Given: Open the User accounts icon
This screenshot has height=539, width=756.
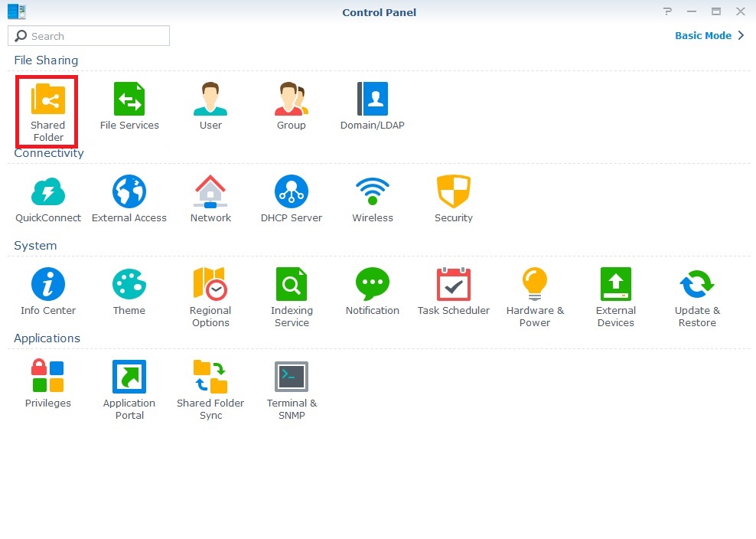Looking at the screenshot, I should [210, 100].
